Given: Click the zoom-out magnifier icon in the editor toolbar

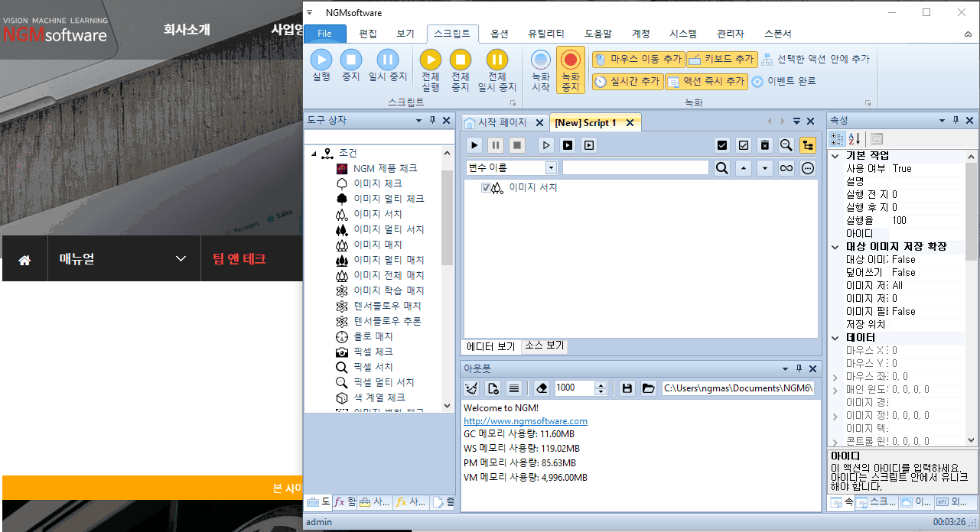Looking at the screenshot, I should point(786,144).
